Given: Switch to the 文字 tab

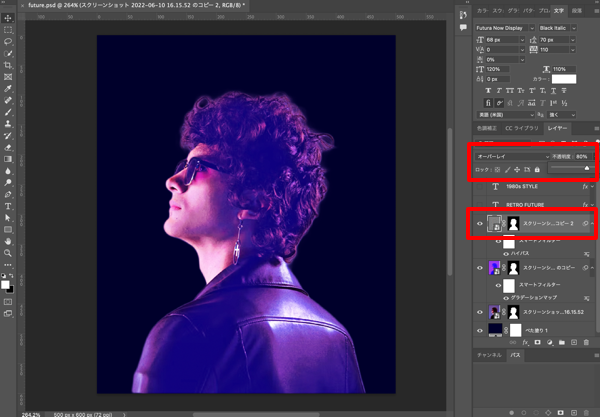Looking at the screenshot, I should 559,10.
